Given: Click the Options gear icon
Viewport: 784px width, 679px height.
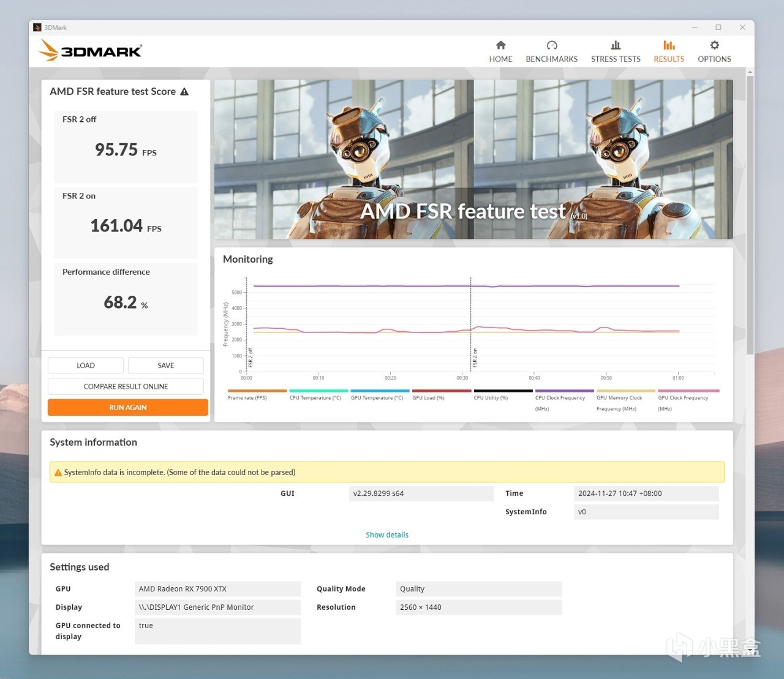Looking at the screenshot, I should tap(714, 45).
